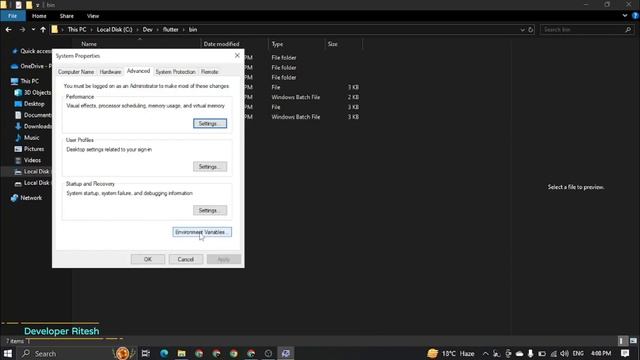Select OneDrive in navigation pane
The height and width of the screenshot is (360, 640).
[32, 66]
